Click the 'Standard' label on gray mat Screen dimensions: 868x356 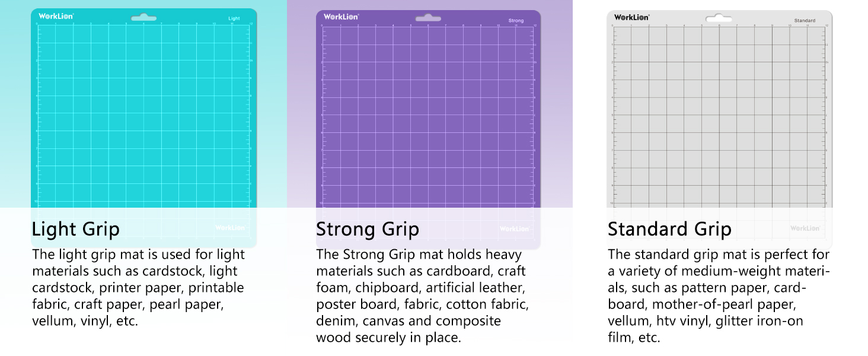pos(805,21)
